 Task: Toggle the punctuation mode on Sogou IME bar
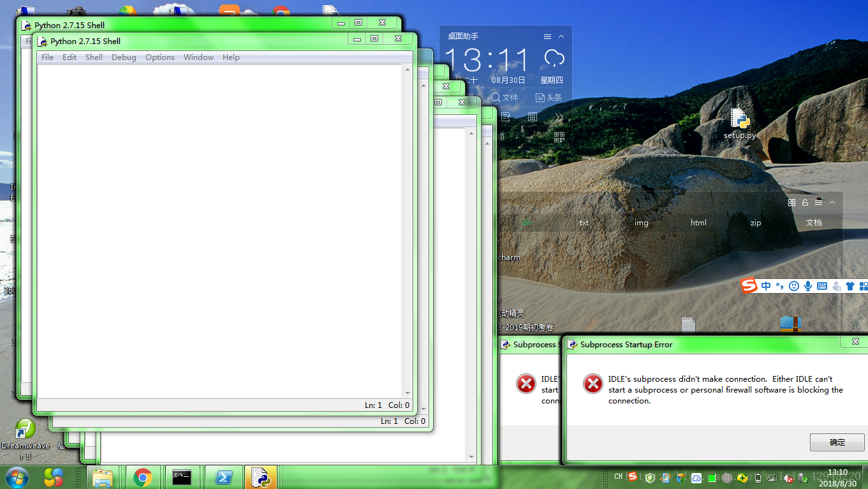pos(779,286)
